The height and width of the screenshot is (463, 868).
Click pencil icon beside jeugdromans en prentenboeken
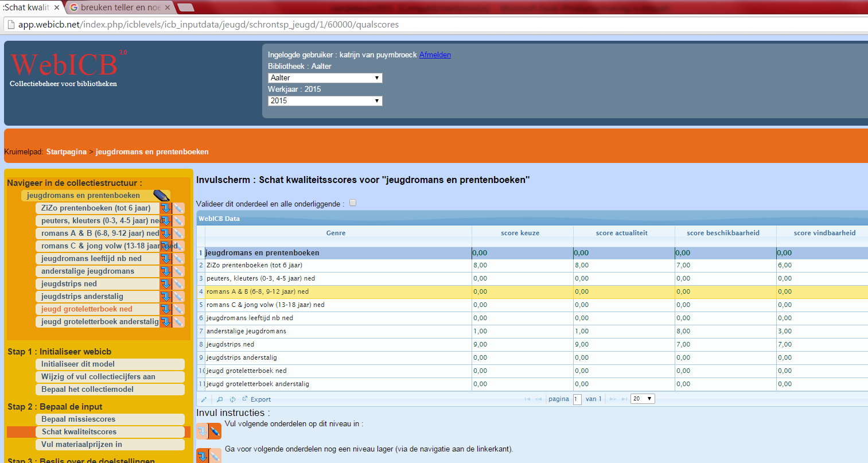click(x=162, y=196)
